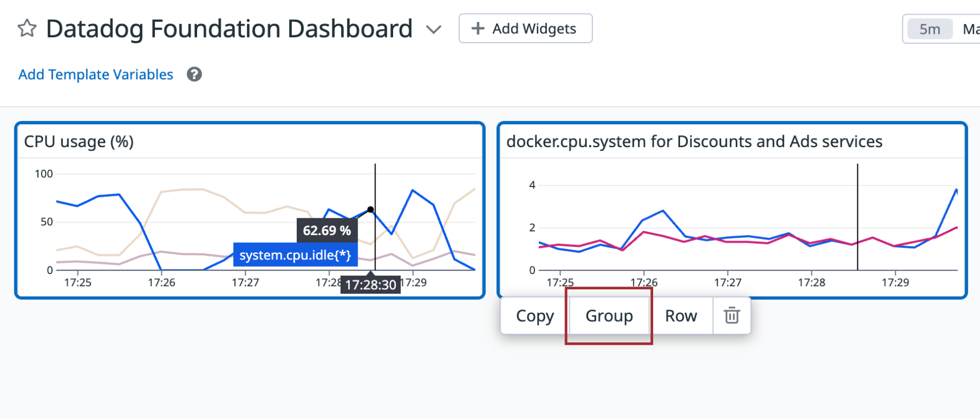This screenshot has height=419, width=980.
Task: Choose Row in the widget action menu
Action: (x=681, y=316)
